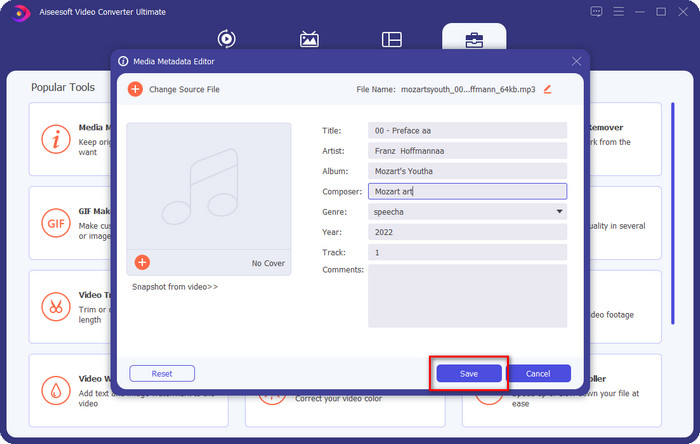Open the Collage tab icon
This screenshot has width=700, height=444.
pyautogui.click(x=392, y=39)
